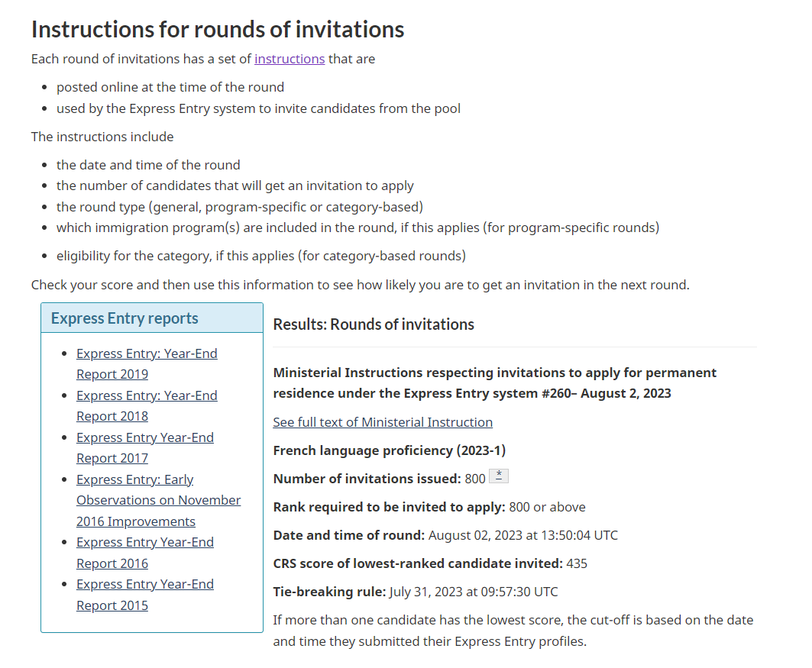Click the "Instructions for rounds of invitations" title

[x=218, y=29]
